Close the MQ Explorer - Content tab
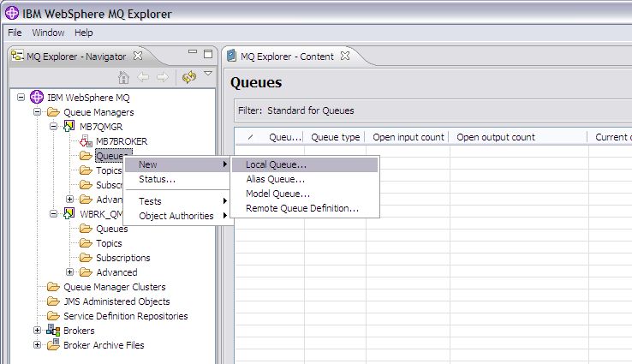 click(345, 56)
